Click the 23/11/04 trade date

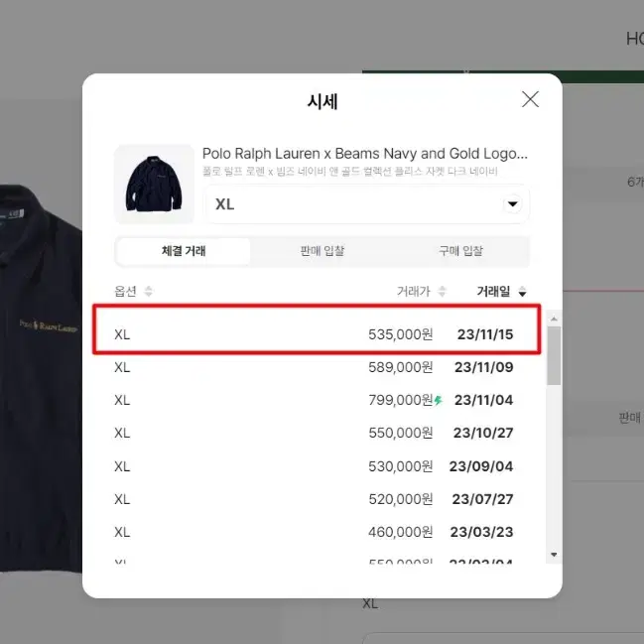click(x=484, y=400)
